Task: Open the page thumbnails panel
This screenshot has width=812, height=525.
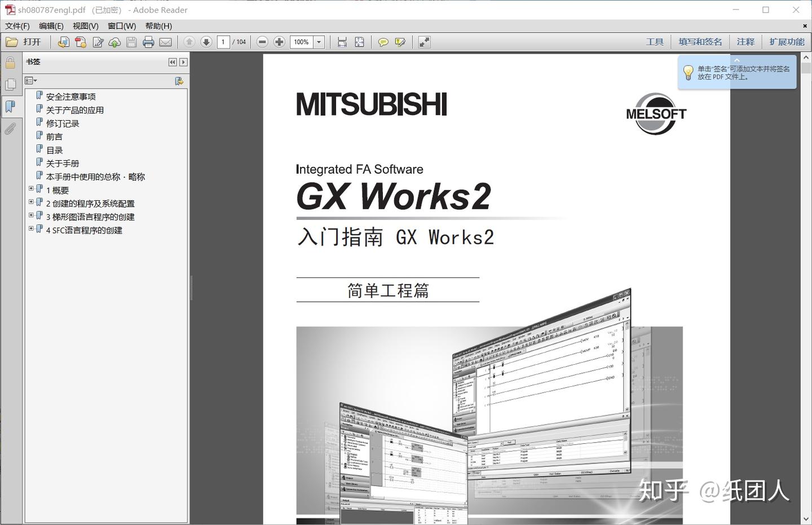Action: [10, 83]
